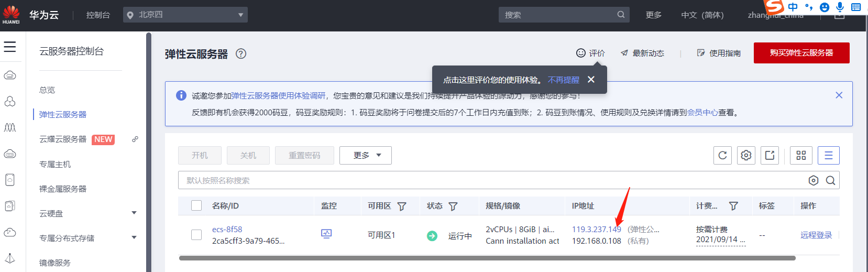Filter by 计费 mode funnel icon

(733, 206)
